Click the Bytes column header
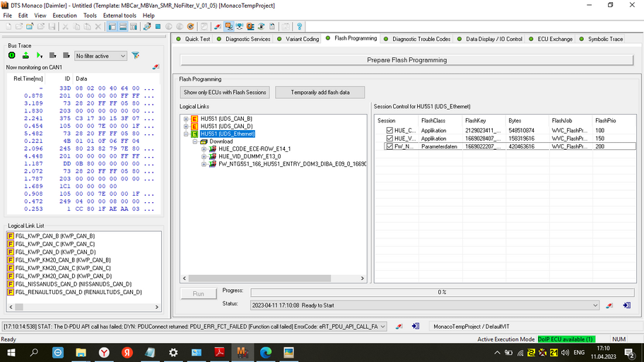Viewport: 644px width, 362px height. click(x=527, y=120)
